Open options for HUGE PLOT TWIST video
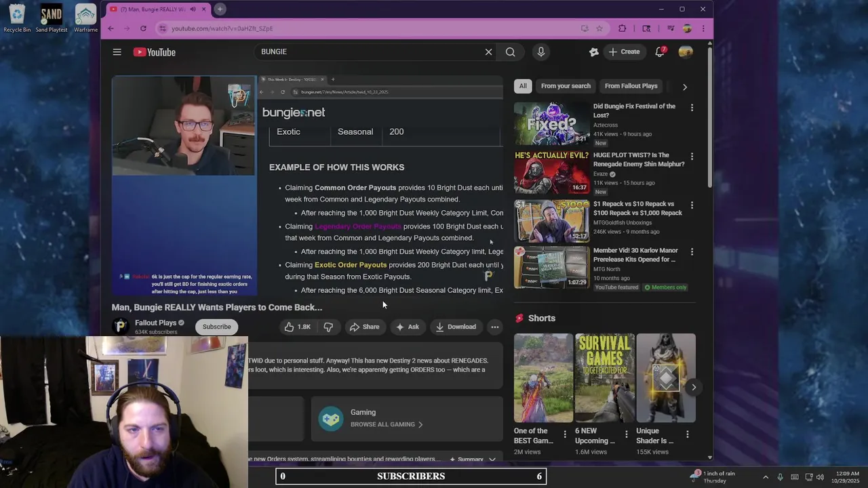868x488 pixels. tap(692, 157)
